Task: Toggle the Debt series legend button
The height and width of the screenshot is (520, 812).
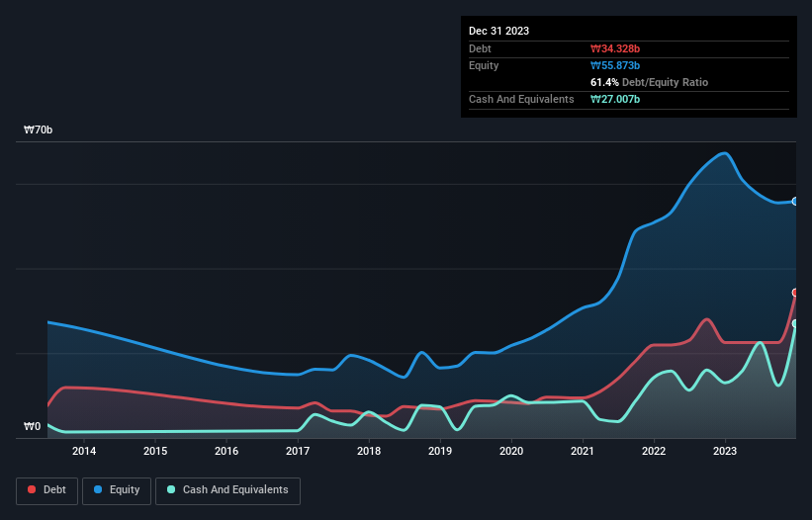Action: click(46, 490)
